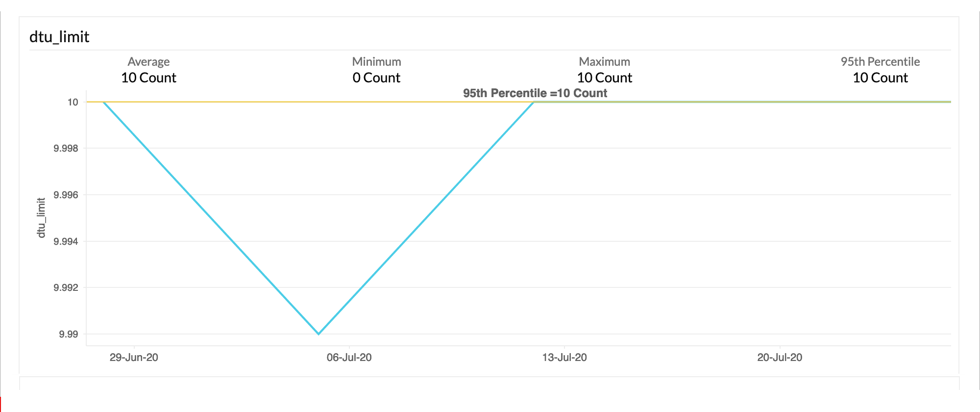Click the lowest data point on the blue line
This screenshot has width=980, height=412.
tap(319, 334)
